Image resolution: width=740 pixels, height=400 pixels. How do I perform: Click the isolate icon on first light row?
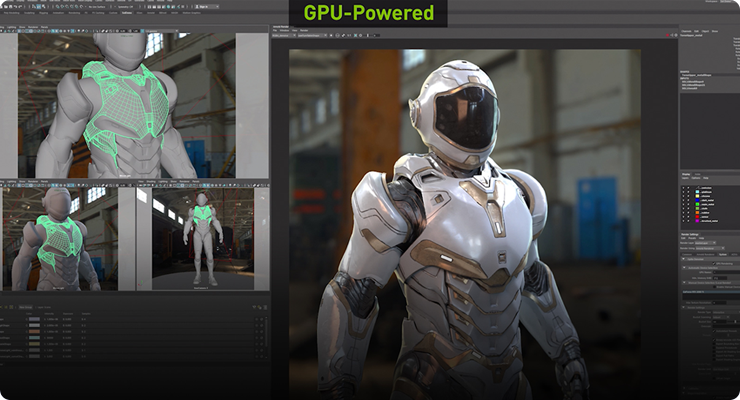(257, 319)
